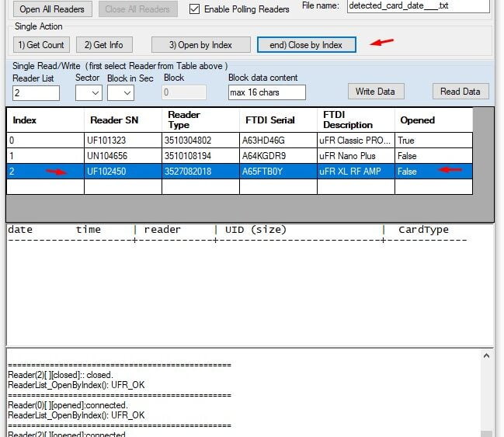504x437 pixels.
Task: Select table cell 3510108194
Action: [x=200, y=156]
